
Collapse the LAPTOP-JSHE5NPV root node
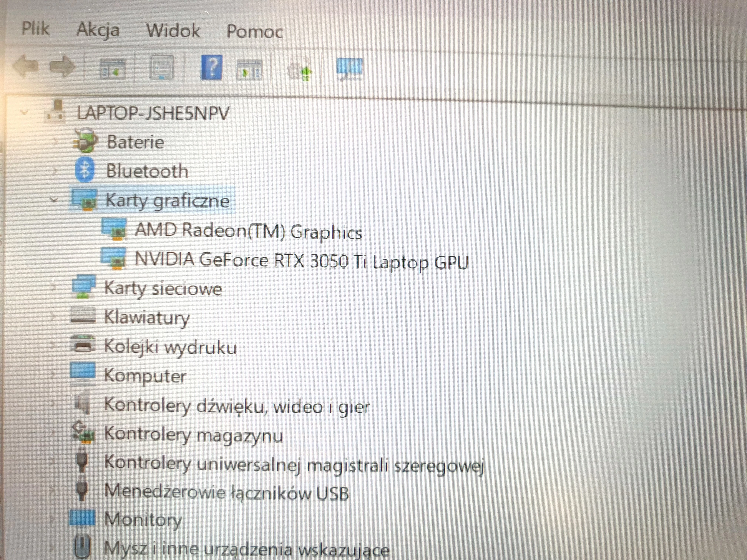24,112
